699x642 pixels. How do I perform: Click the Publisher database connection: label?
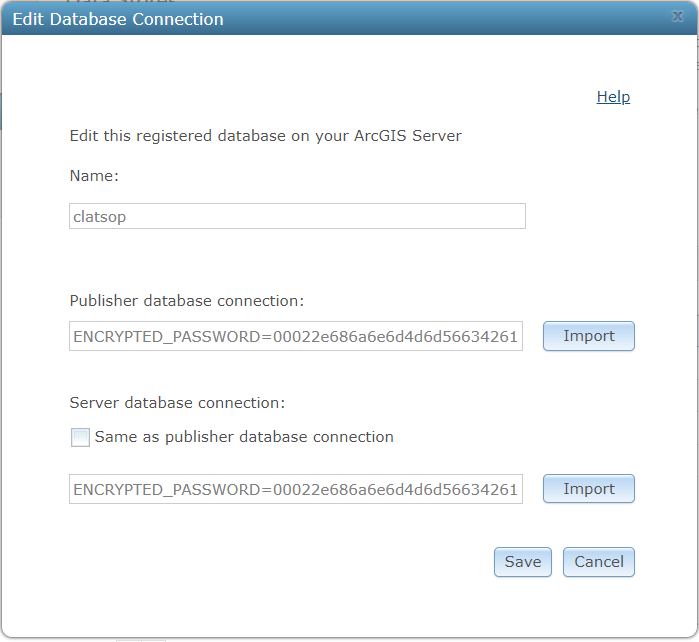coord(187,300)
